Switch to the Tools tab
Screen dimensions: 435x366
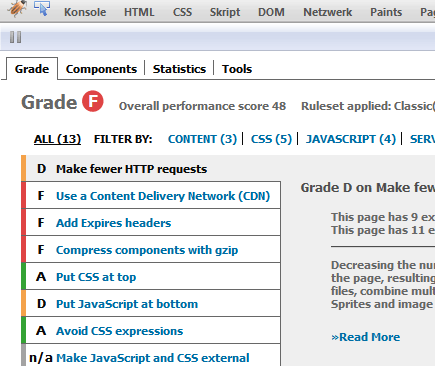pos(237,69)
